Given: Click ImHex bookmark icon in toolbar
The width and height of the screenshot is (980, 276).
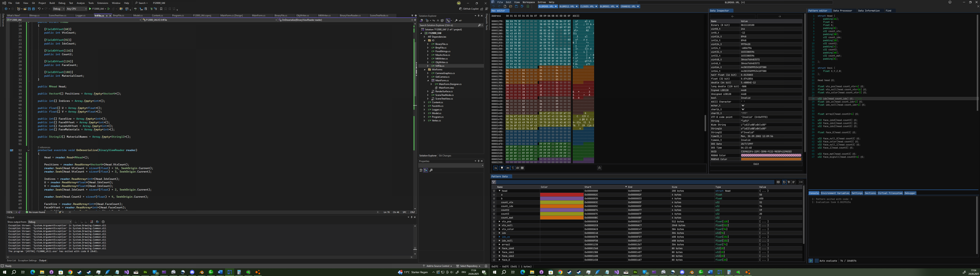Looking at the screenshot, I should click(528, 6).
